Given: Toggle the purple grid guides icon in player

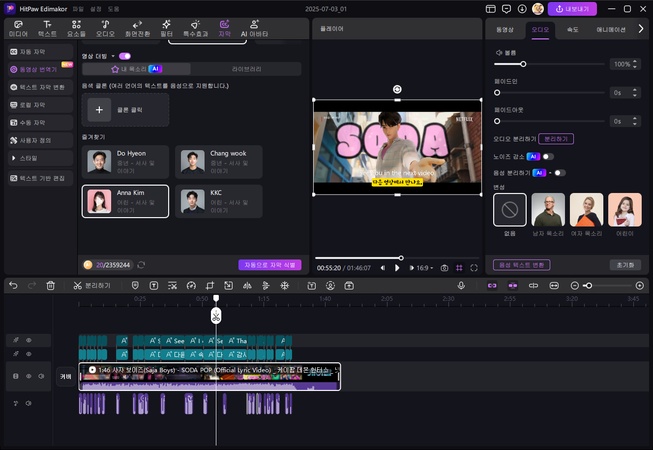Looking at the screenshot, I should tap(459, 268).
